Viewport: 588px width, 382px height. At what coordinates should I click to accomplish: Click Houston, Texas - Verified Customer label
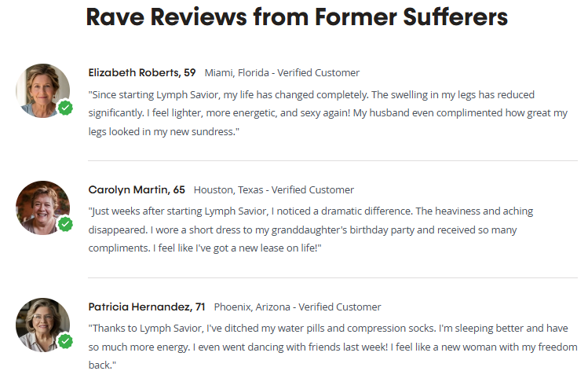[274, 190]
